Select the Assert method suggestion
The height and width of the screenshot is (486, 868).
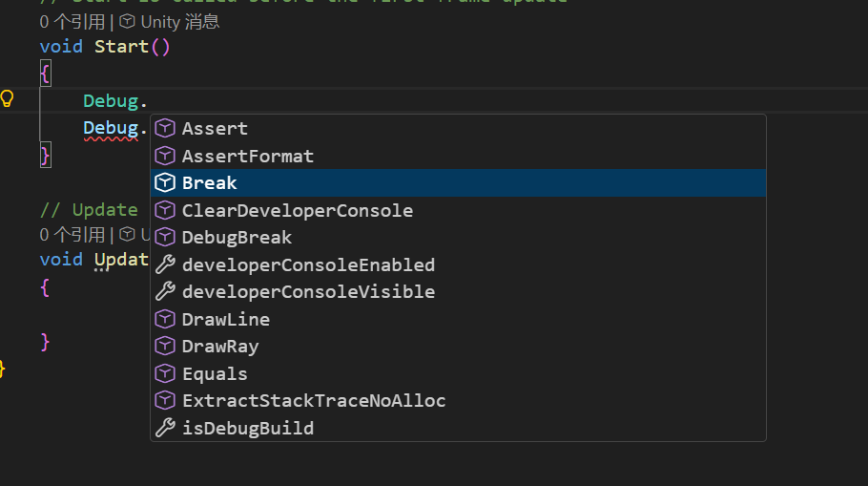click(459, 129)
